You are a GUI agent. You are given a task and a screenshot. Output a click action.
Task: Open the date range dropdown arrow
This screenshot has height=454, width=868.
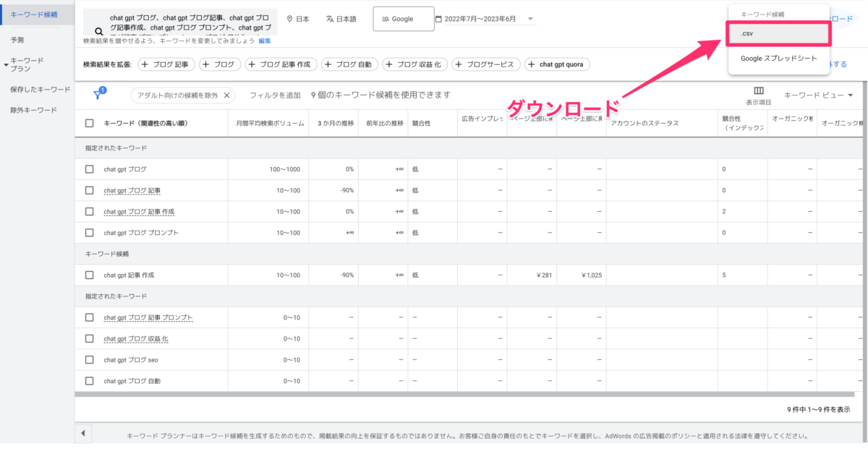tap(531, 19)
